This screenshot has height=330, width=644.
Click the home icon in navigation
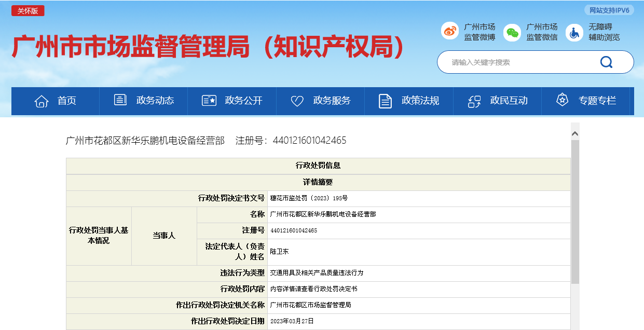(x=42, y=101)
